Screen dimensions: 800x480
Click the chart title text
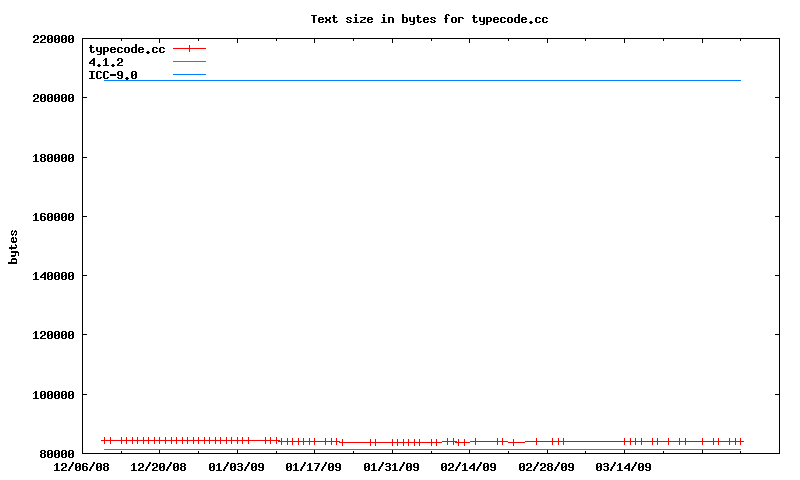point(429,19)
